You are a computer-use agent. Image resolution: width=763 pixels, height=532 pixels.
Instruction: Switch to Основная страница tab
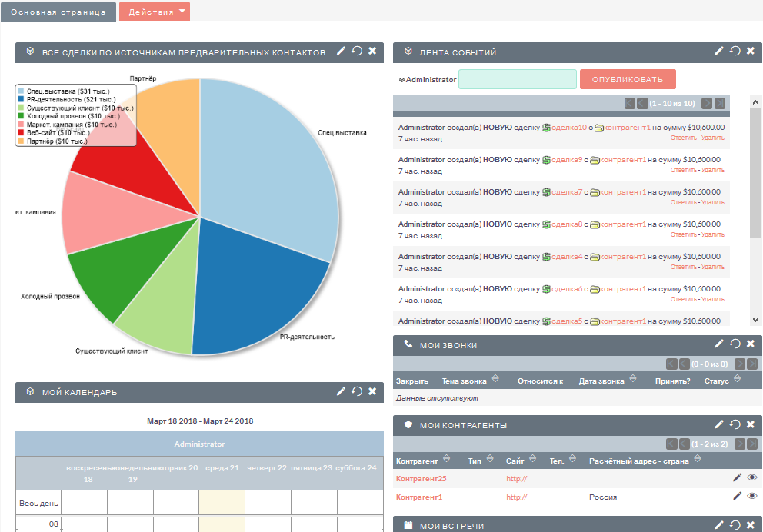click(x=58, y=12)
